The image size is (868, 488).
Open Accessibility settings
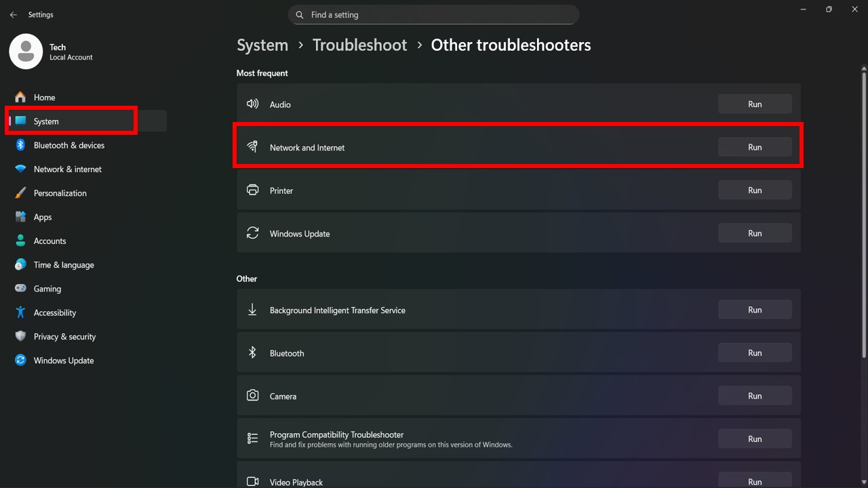54,312
